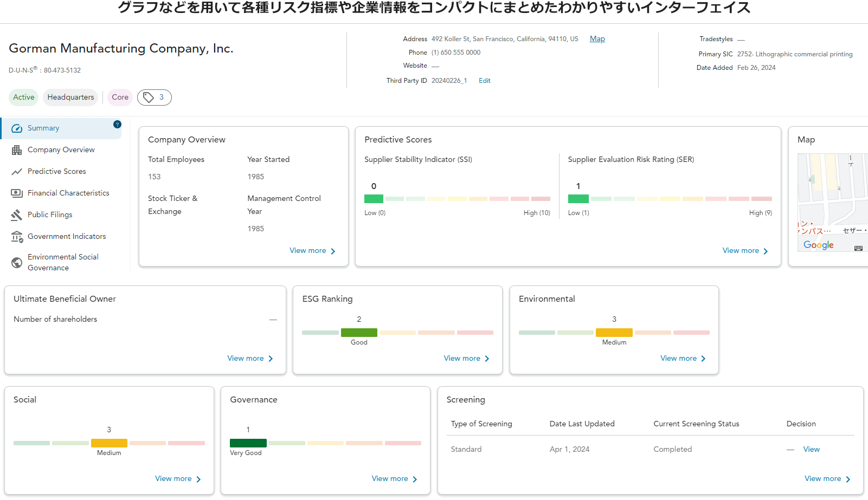This screenshot has height=500, width=868.
Task: Click the company name Gorman Manufacturing Company, Inc.
Action: [x=121, y=49]
